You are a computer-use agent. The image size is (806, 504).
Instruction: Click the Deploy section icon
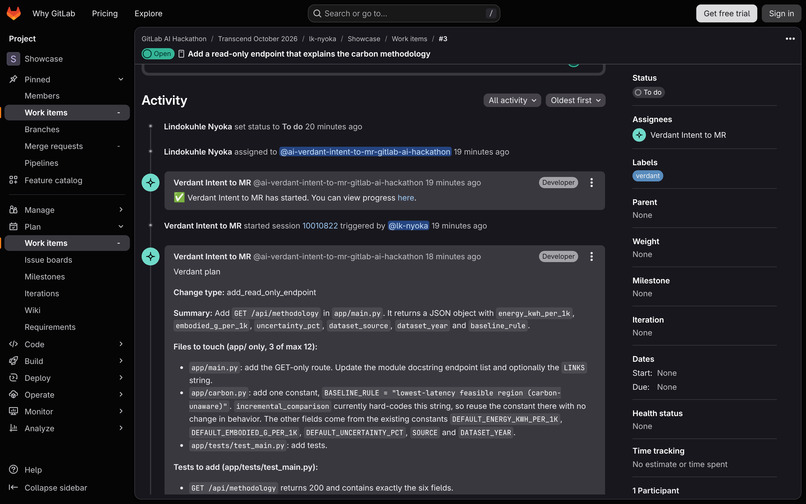pos(13,377)
